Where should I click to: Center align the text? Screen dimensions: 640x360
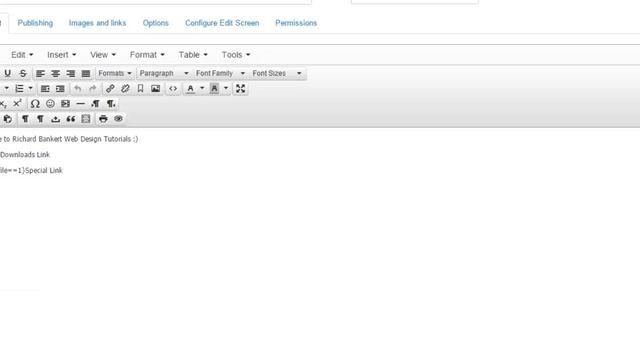coord(55,73)
